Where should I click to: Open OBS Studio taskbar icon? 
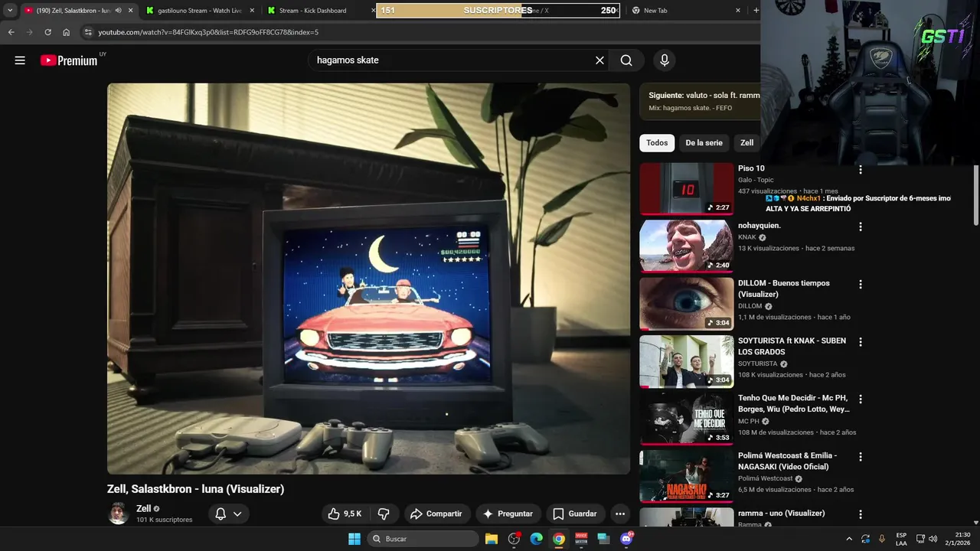click(514, 539)
